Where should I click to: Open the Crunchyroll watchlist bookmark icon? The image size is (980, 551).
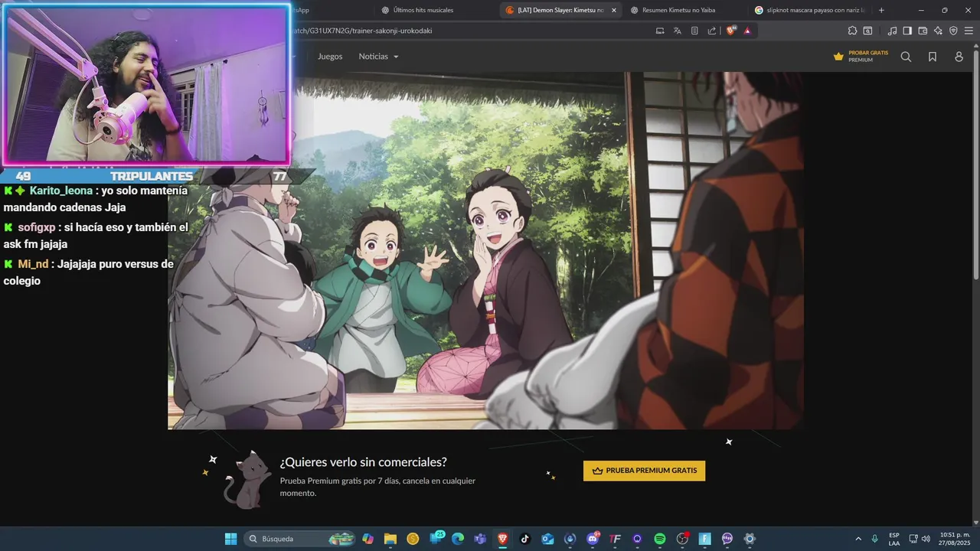[933, 57]
